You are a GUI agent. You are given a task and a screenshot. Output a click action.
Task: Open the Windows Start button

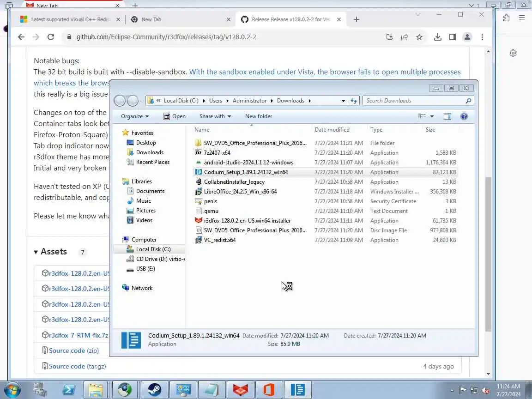point(12,390)
